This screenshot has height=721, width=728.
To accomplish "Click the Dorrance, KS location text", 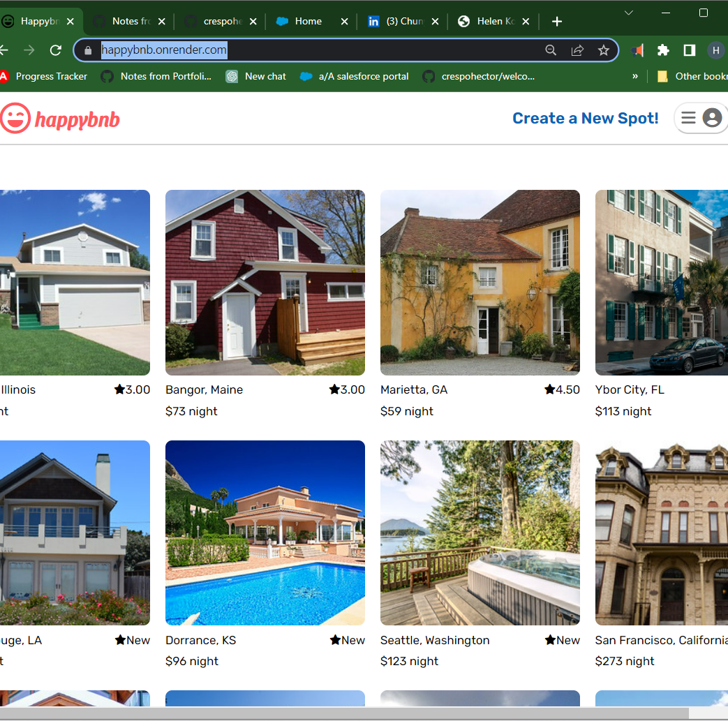I will pos(200,640).
